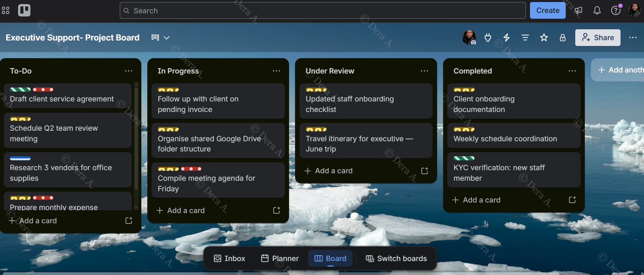644x275 pixels.
Task: Open the help question mark icon
Action: click(616, 11)
